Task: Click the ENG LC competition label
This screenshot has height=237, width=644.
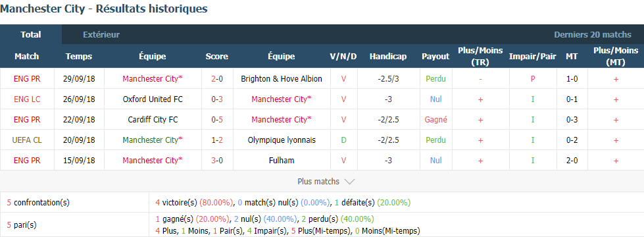Action: 27,99
